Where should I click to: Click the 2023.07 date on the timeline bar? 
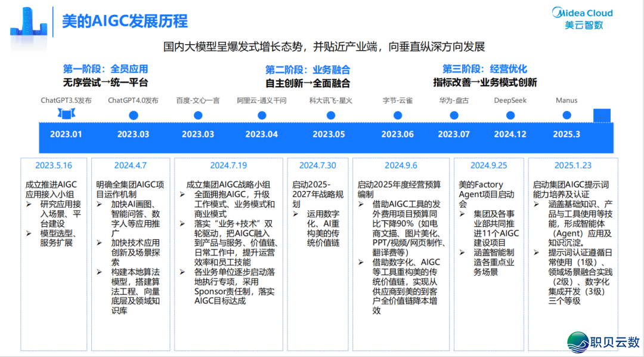coord(454,134)
